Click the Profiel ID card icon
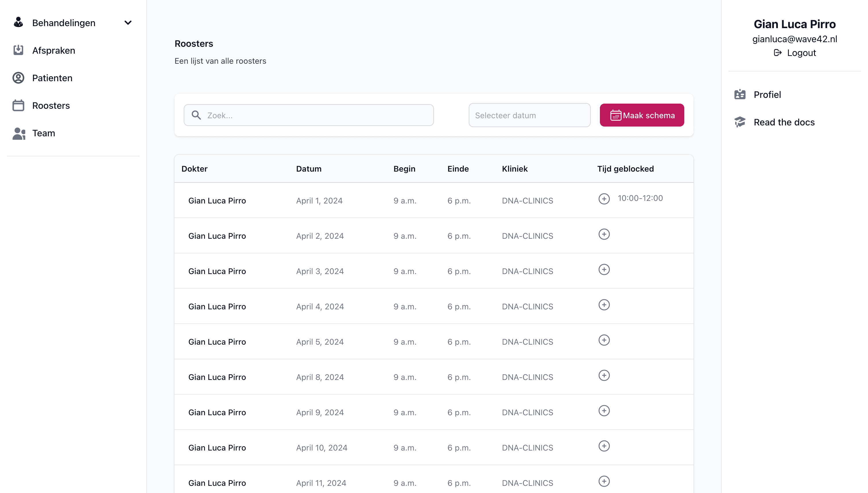This screenshot has width=868, height=493. point(740,94)
